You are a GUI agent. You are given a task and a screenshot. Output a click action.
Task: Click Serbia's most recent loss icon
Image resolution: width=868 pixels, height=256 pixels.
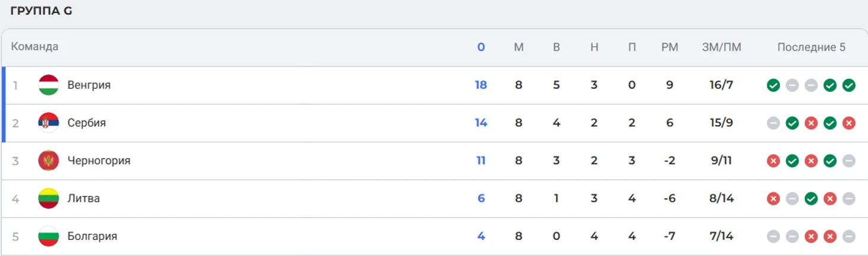pyautogui.click(x=849, y=123)
